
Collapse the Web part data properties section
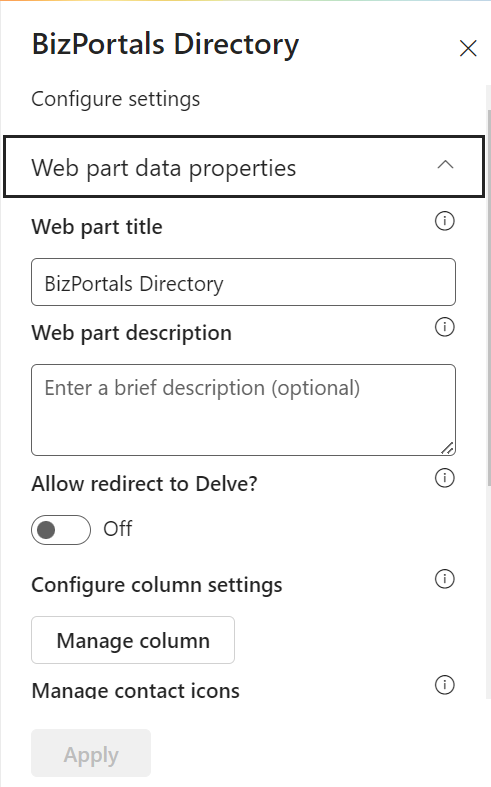[244, 167]
